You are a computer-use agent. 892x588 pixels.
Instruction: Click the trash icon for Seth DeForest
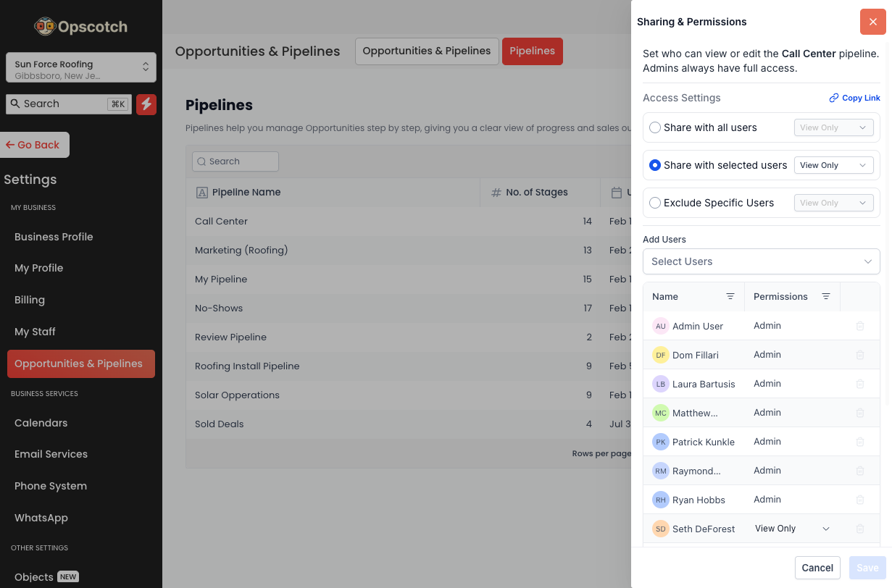860,529
